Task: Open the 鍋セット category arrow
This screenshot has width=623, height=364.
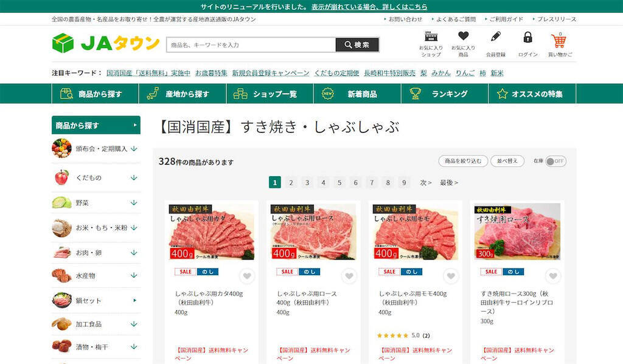Action: tap(134, 300)
